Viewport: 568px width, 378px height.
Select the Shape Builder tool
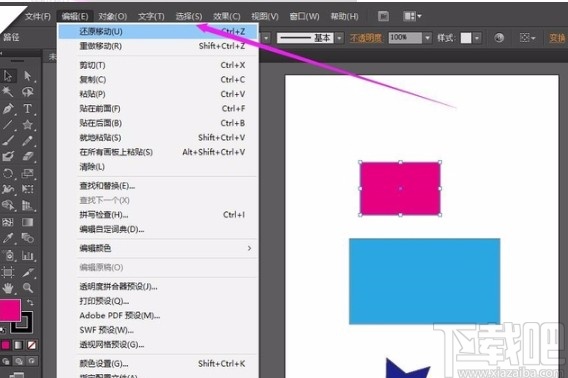pyautogui.click(x=8, y=205)
